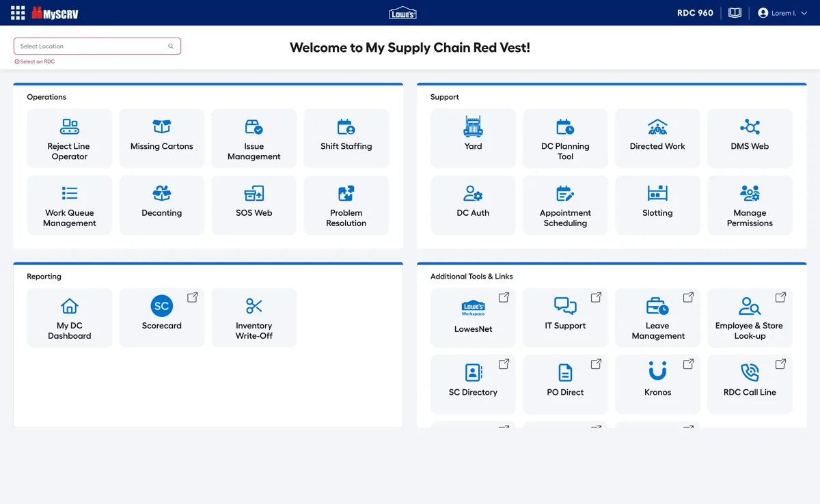
Task: Click the search magnifier in location field
Action: tap(171, 46)
